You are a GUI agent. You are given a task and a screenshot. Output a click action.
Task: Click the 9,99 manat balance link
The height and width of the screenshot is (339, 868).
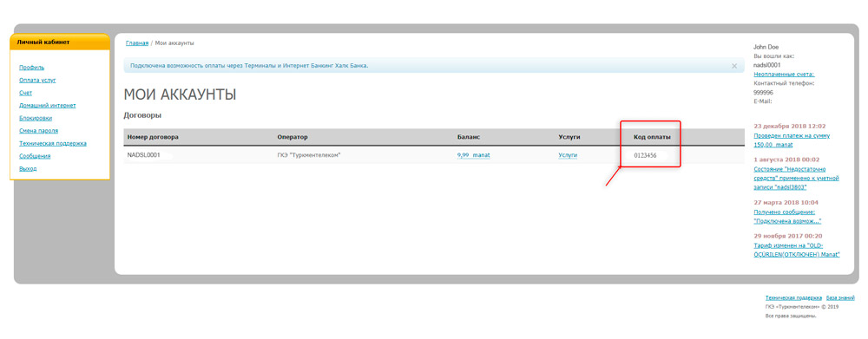[473, 155]
